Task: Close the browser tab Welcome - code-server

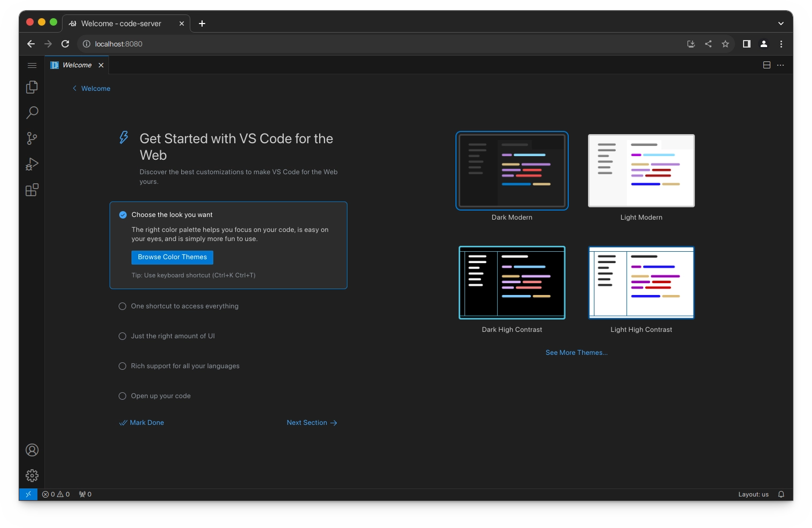Action: click(x=182, y=24)
